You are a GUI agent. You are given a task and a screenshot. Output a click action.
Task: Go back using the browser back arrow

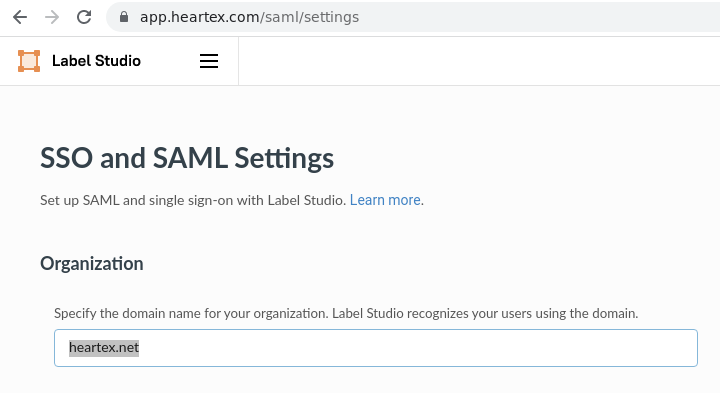click(x=20, y=17)
